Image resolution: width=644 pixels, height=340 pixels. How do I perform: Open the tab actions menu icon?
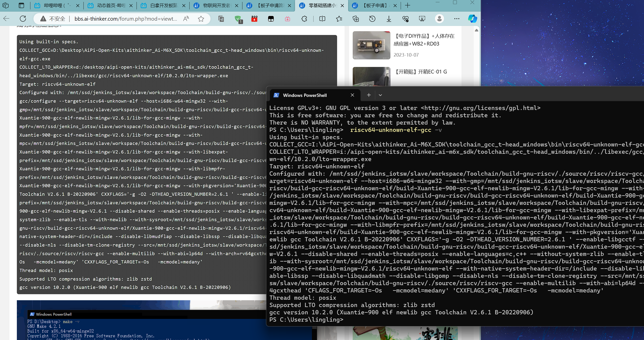[x=21, y=5]
